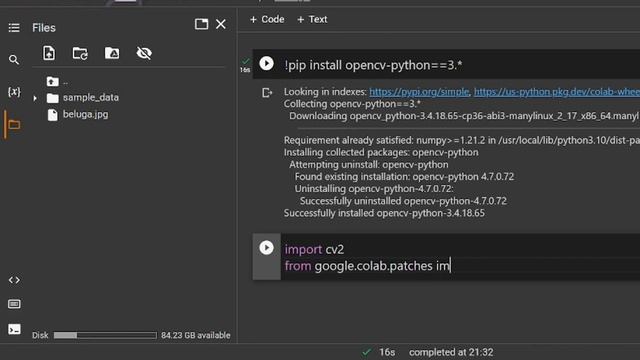
Task: Mount Google Drive icon
Action: (112, 53)
